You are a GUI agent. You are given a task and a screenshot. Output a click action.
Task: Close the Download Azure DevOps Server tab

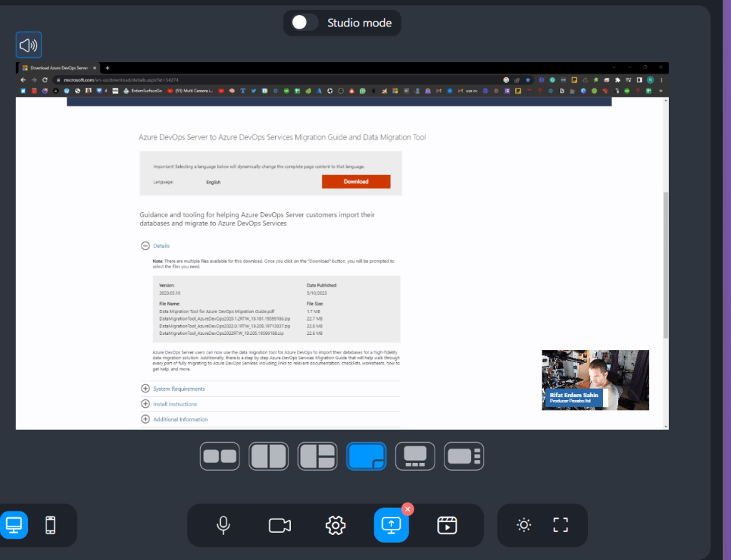click(94, 68)
